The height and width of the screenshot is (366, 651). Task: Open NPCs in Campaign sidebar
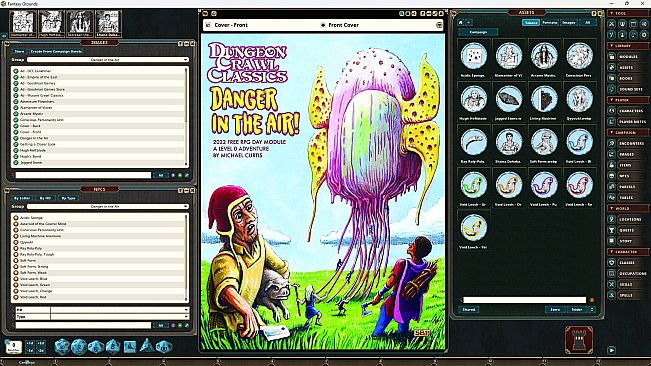(628, 176)
